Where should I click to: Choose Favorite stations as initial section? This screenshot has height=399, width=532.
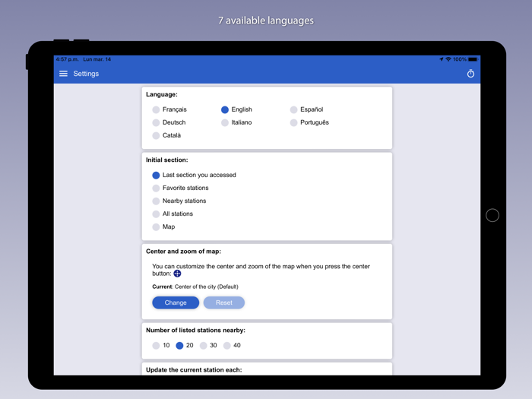coord(181,188)
